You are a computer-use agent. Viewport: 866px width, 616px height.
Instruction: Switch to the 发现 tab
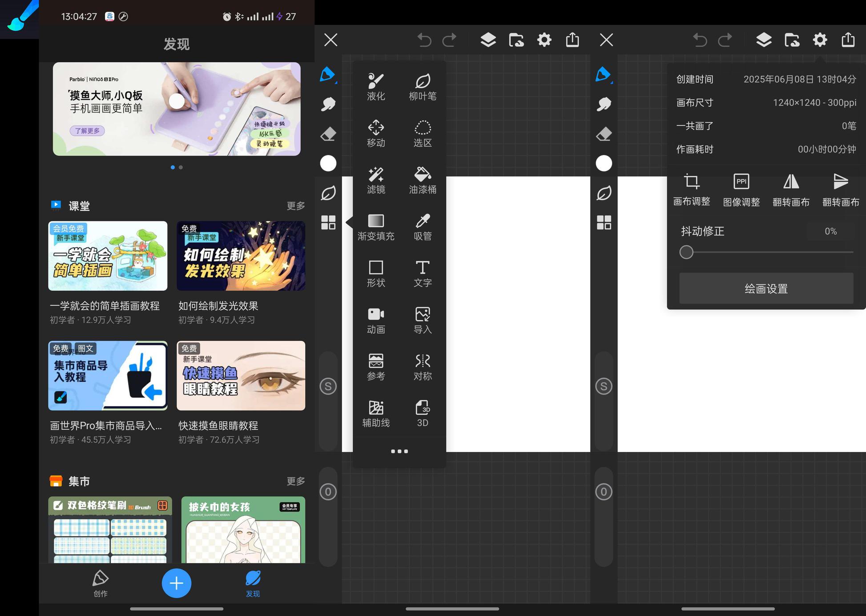(253, 584)
